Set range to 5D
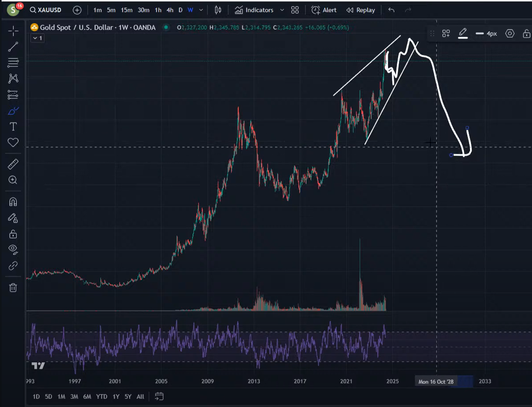The image size is (532, 407). [49, 397]
